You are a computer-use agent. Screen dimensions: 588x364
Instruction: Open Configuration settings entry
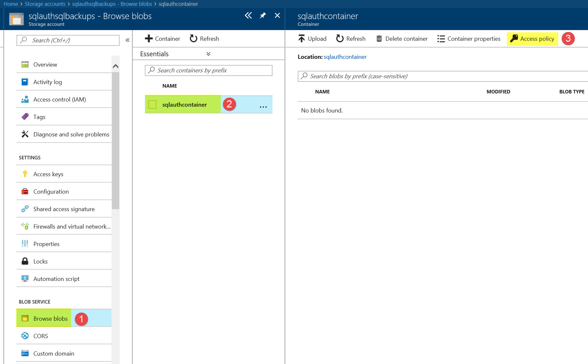[x=64, y=191]
